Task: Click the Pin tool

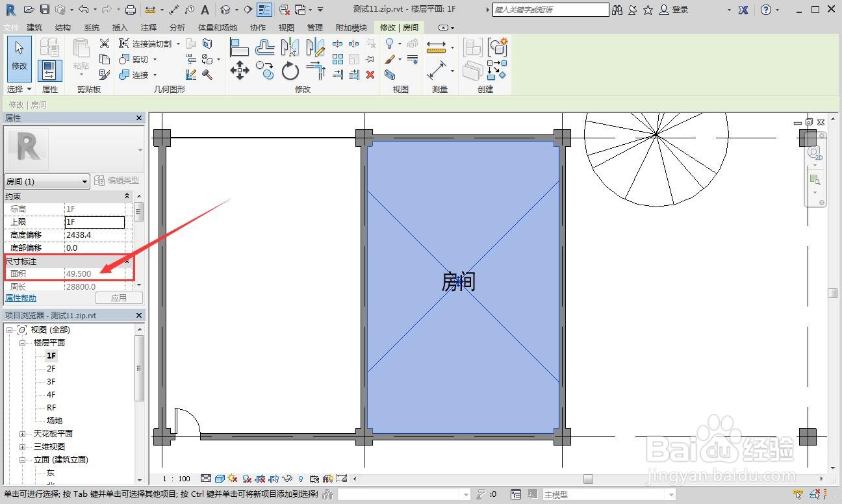Action: click(x=370, y=59)
